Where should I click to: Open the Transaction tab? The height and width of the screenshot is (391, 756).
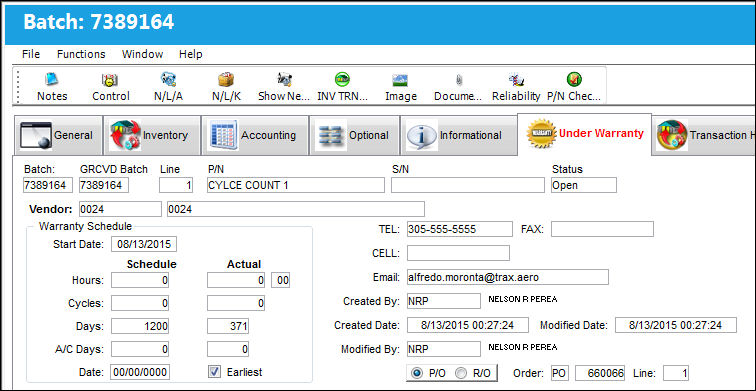coord(704,135)
